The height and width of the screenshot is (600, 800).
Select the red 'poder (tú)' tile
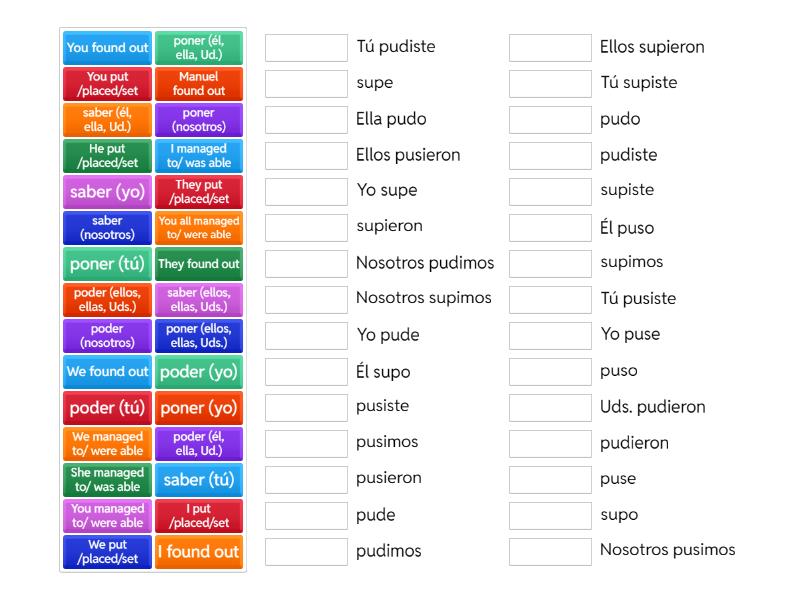coord(107,408)
